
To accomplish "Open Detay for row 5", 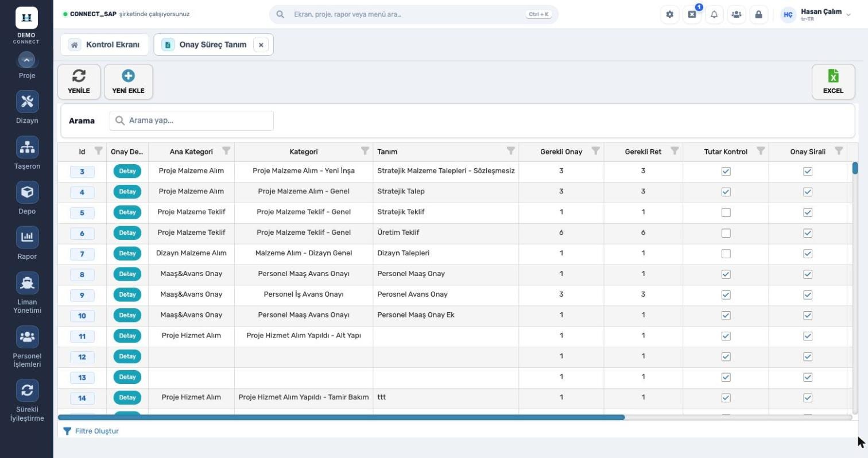I will (127, 212).
